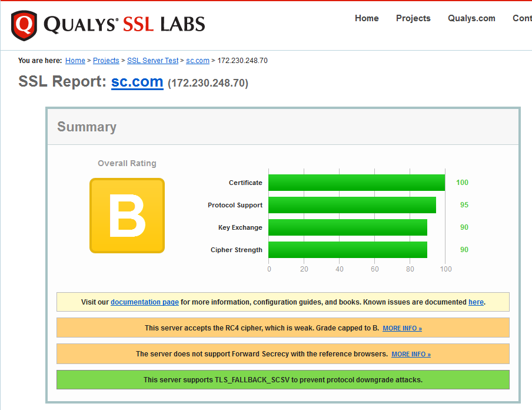
Task: Click the 'Protocol Support' chart label
Action: (235, 205)
